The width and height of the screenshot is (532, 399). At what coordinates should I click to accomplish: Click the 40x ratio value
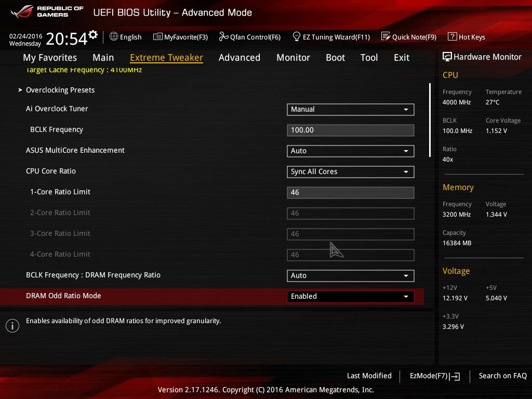[x=448, y=159]
